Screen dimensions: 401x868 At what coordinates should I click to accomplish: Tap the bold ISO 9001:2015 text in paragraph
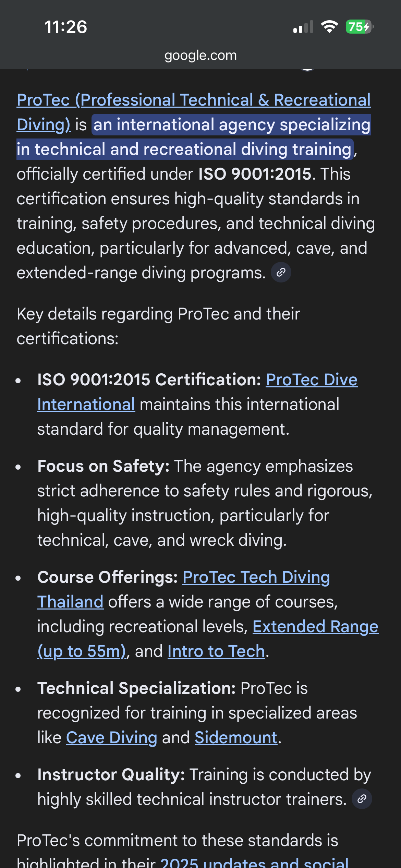[x=255, y=174]
